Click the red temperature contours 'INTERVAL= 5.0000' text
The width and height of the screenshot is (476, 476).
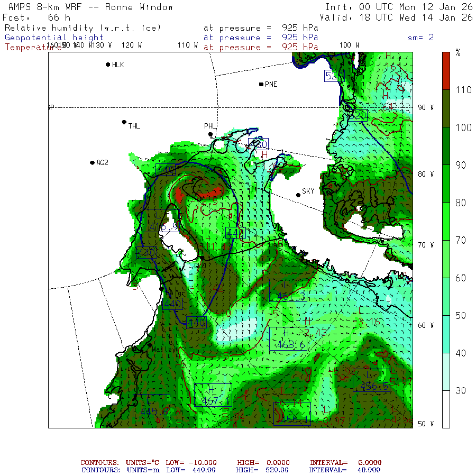[345, 463]
